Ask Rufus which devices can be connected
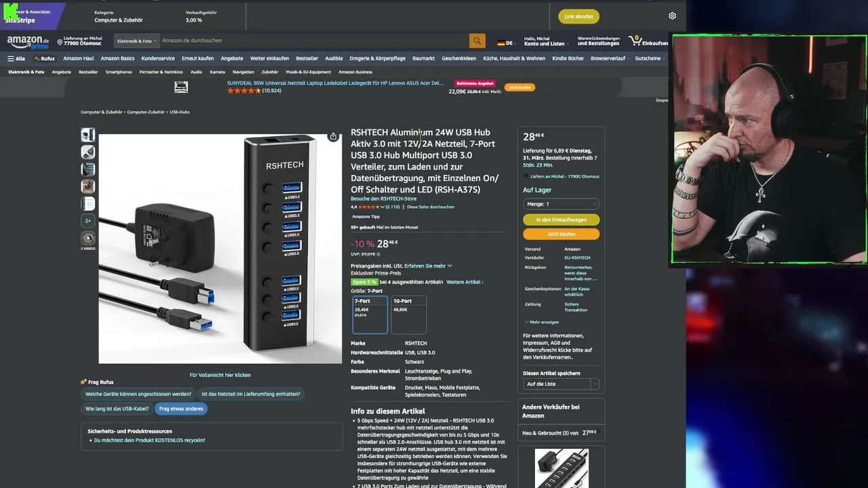This screenshot has width=868, height=488. pos(138,394)
